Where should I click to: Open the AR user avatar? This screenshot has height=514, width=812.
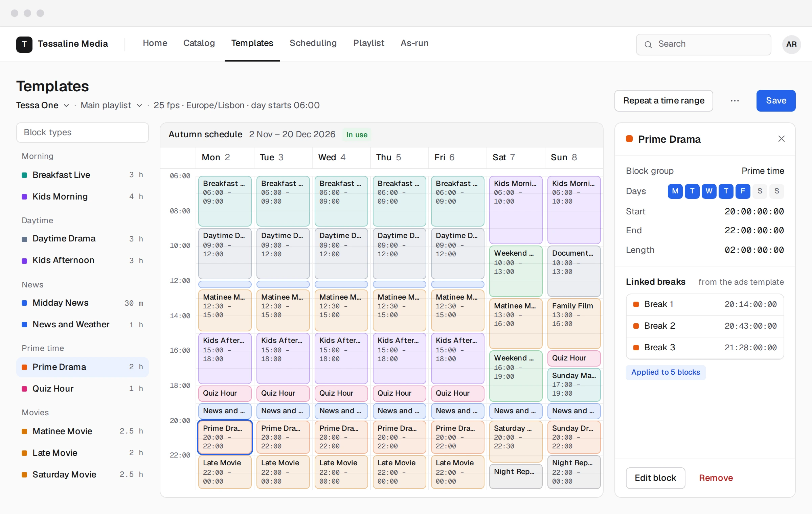tap(791, 44)
